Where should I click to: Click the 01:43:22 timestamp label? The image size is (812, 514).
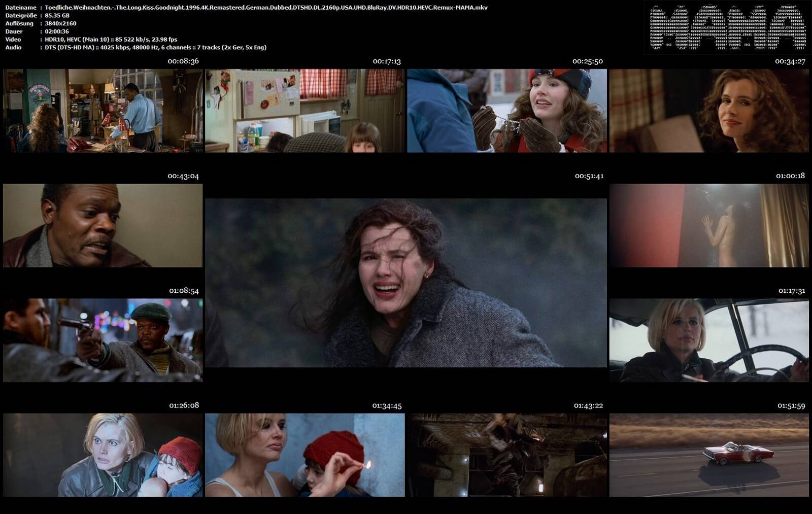(588, 405)
